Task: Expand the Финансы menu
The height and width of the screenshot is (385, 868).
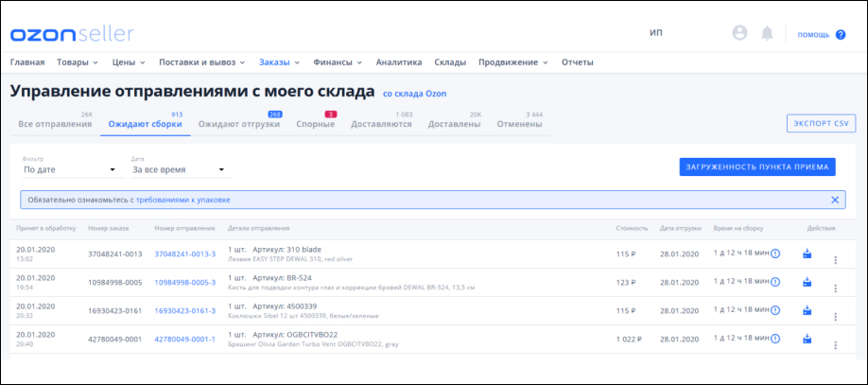Action: 338,62
